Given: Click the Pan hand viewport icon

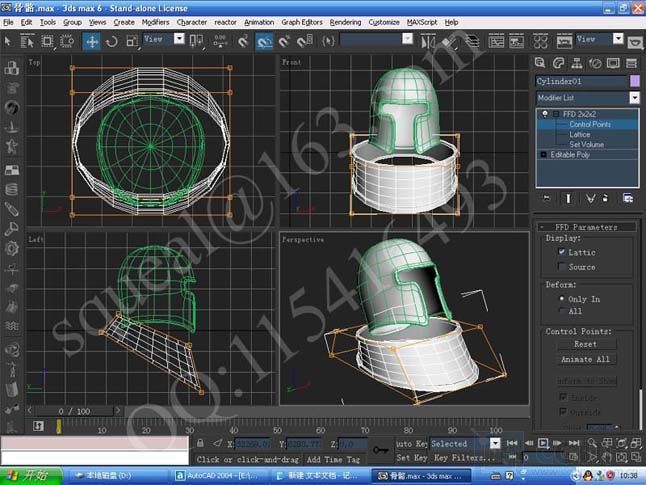Looking at the screenshot, I should click(x=609, y=457).
